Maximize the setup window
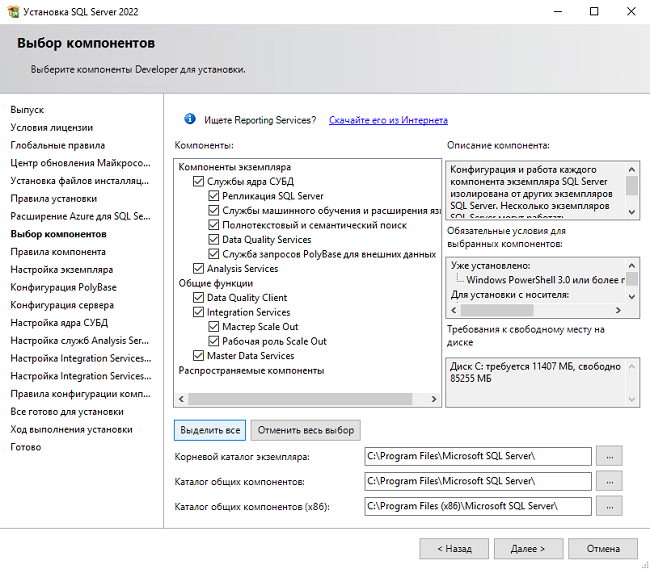The image size is (650, 569). pos(594,12)
